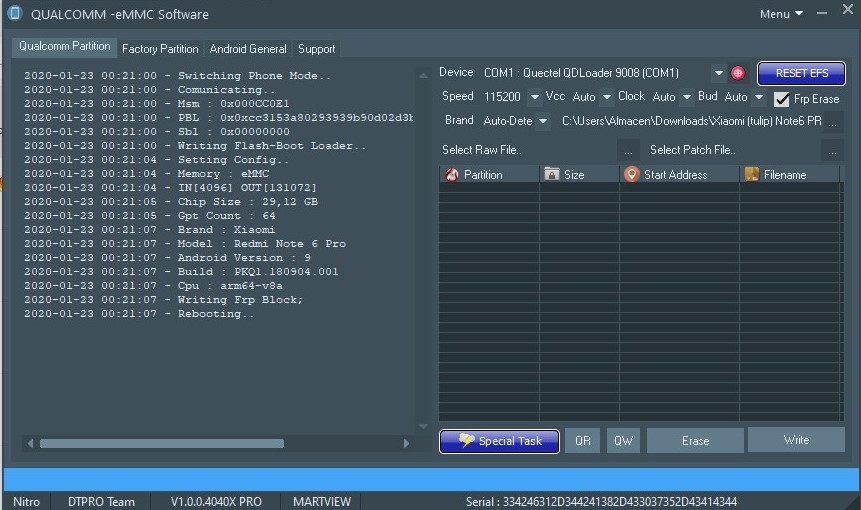
Task: Click the Start Address column header
Action: pyautogui.click(x=679, y=175)
